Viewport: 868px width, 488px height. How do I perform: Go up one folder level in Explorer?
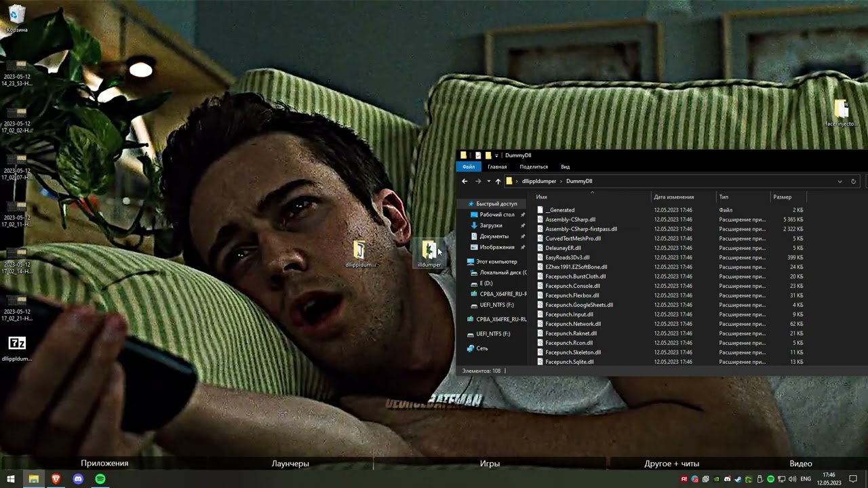(x=498, y=181)
